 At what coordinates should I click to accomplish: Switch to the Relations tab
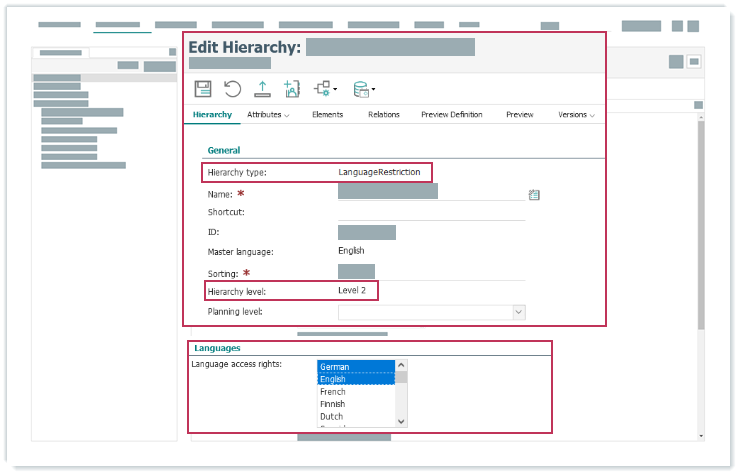pos(383,115)
